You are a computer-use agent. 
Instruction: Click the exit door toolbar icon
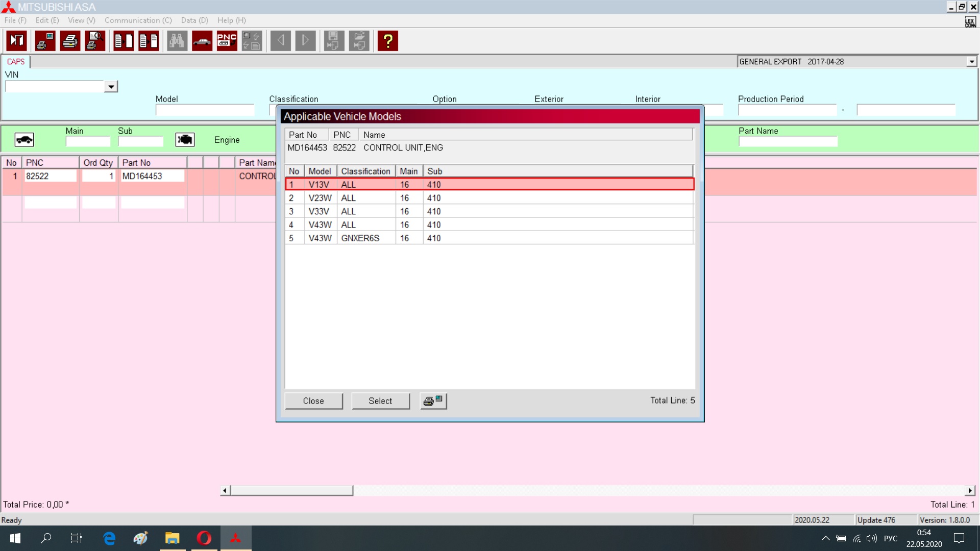(x=17, y=41)
